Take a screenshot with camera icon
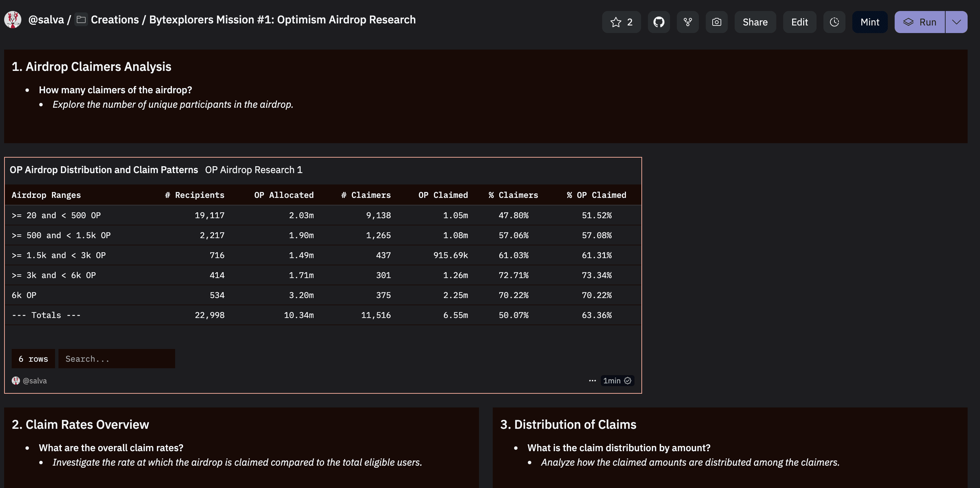Image resolution: width=980 pixels, height=488 pixels. [716, 22]
